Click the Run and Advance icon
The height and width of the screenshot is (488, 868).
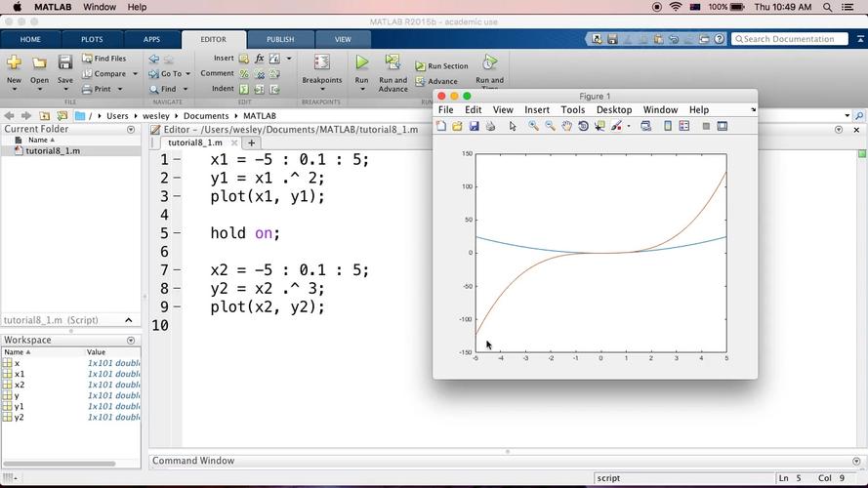pos(393,64)
